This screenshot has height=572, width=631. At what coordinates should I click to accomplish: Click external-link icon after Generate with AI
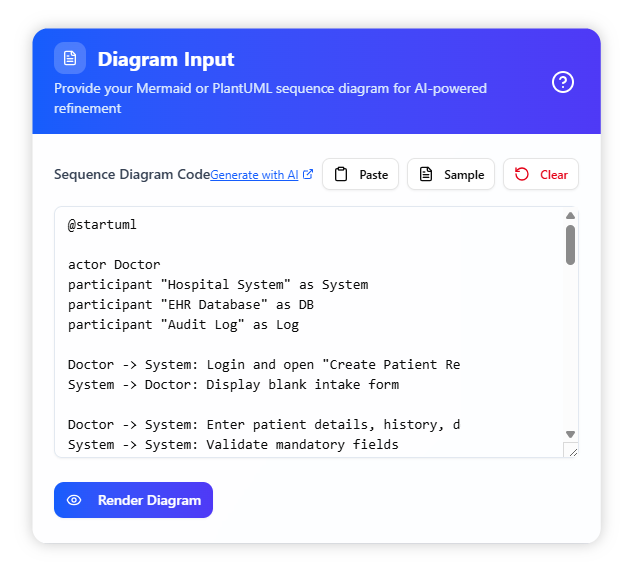click(x=308, y=174)
